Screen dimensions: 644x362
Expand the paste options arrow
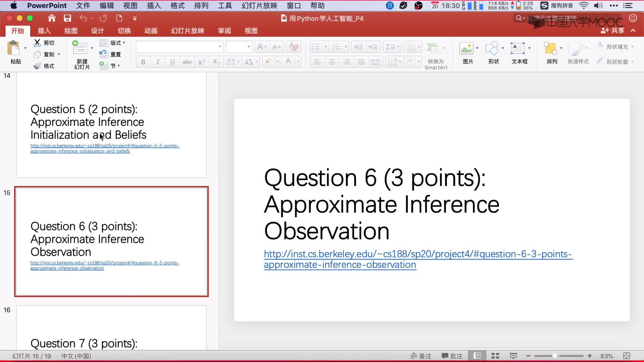25,48
